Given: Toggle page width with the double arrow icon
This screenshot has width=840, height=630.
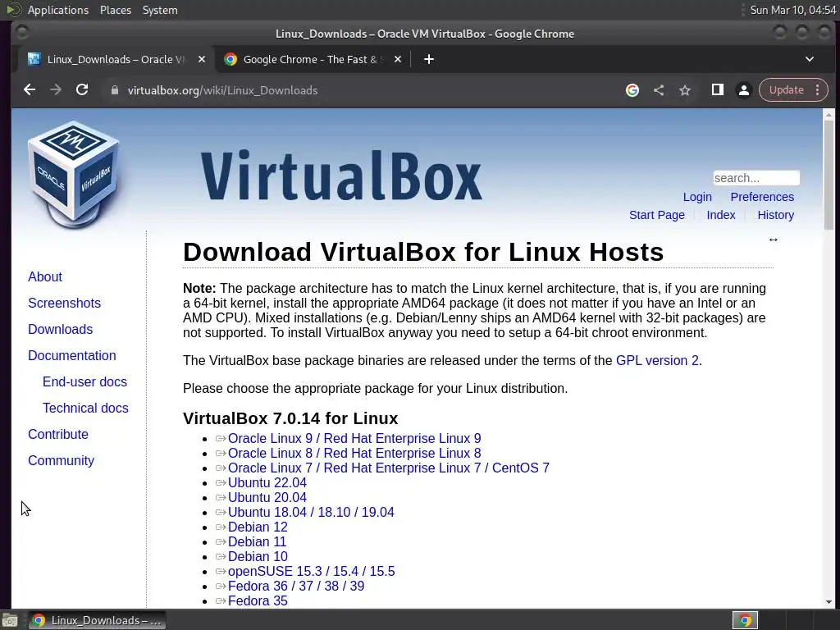Looking at the screenshot, I should tap(773, 240).
